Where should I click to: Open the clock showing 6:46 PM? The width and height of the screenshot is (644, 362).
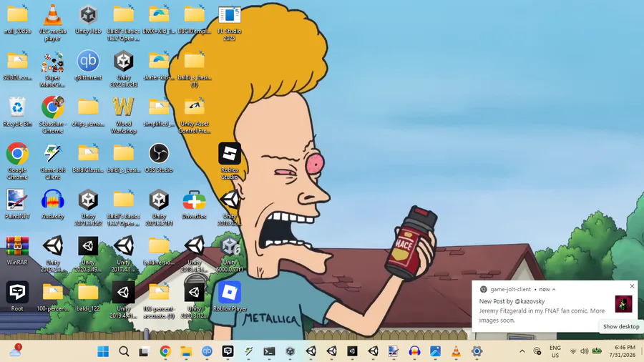click(x=622, y=351)
